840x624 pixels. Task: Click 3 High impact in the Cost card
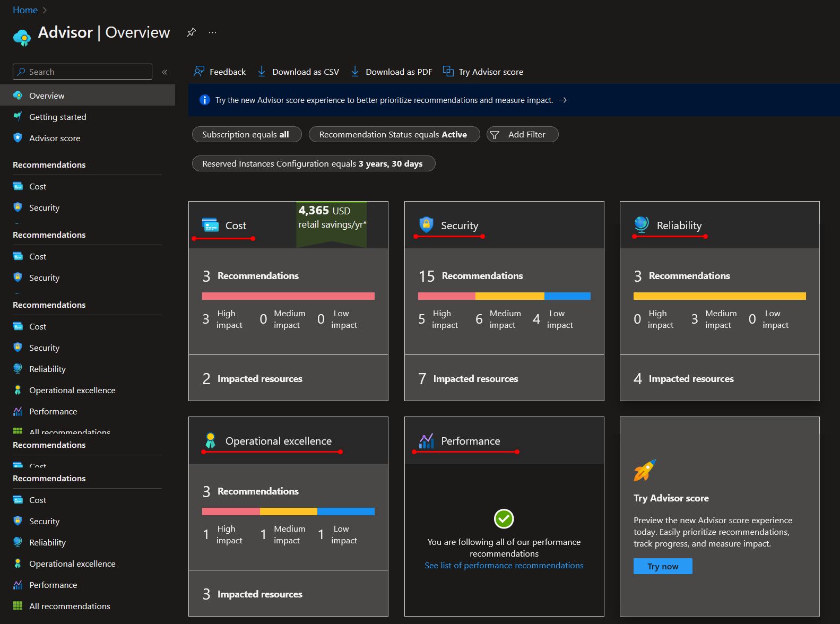point(222,319)
